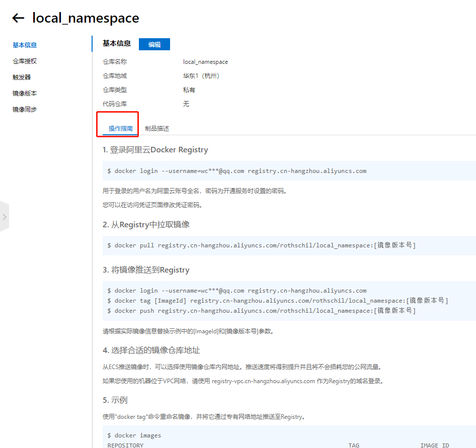Click the registry-vpc.cn-hangzhou.aliyuncs.com address text
The height and width of the screenshot is (448, 476).
click(x=263, y=381)
